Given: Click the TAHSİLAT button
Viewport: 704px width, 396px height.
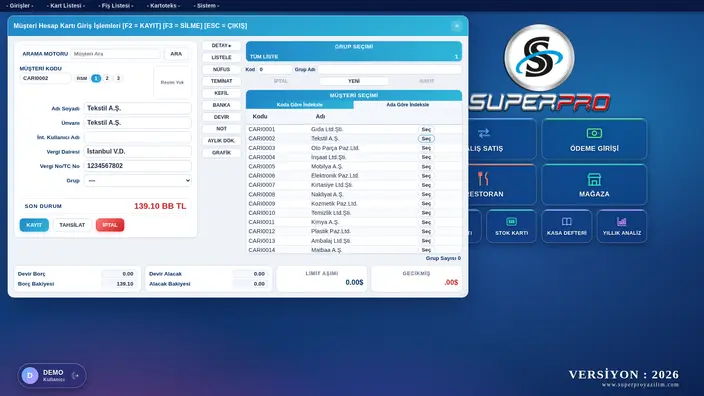Looking at the screenshot, I should 72,225.
